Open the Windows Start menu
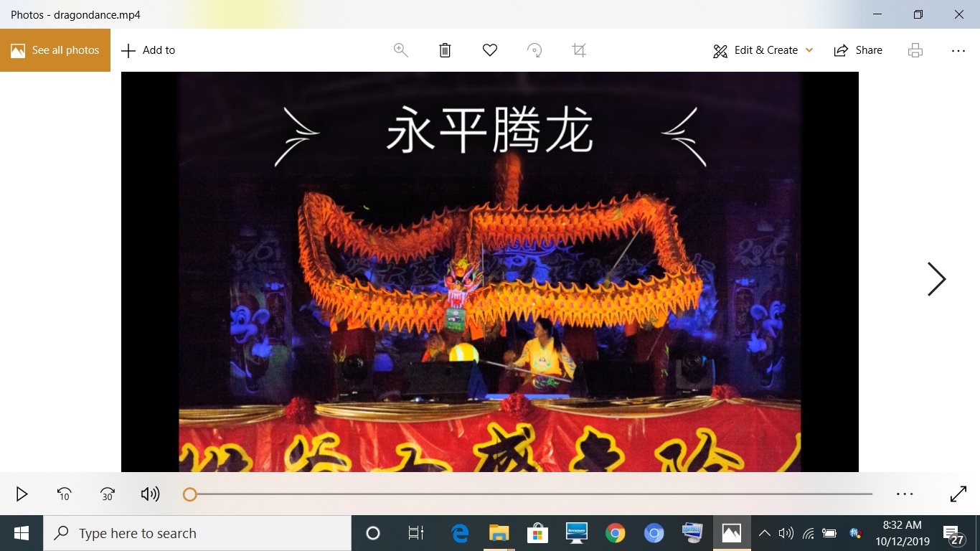Viewport: 980px width, 551px height. click(x=22, y=533)
